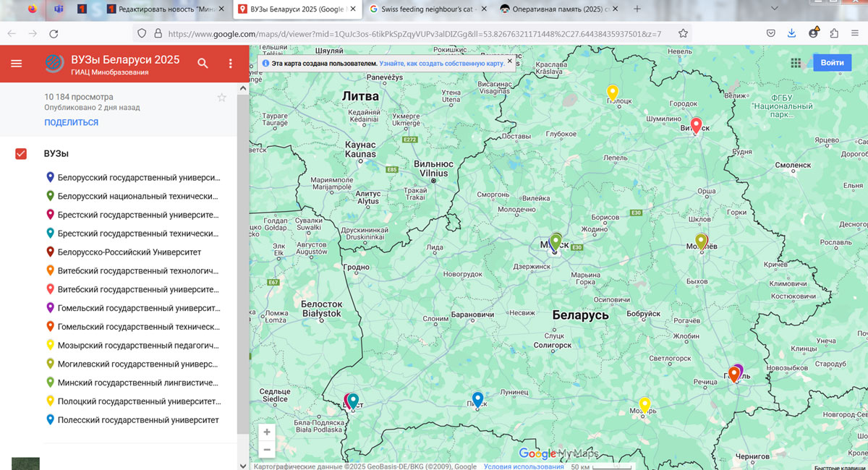Viewport: 868px width, 470px height.
Task: Open a new browser tab
Action: pyautogui.click(x=637, y=9)
